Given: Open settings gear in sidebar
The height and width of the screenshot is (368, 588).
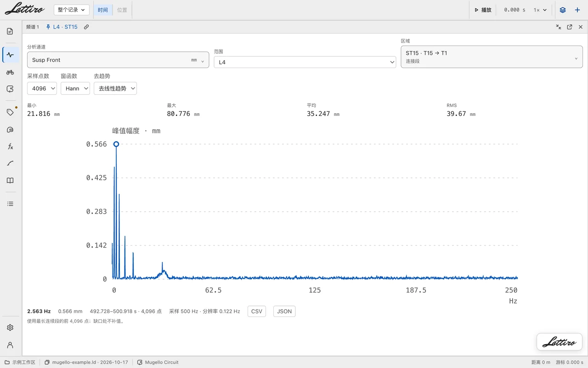Looking at the screenshot, I should [x=10, y=328].
